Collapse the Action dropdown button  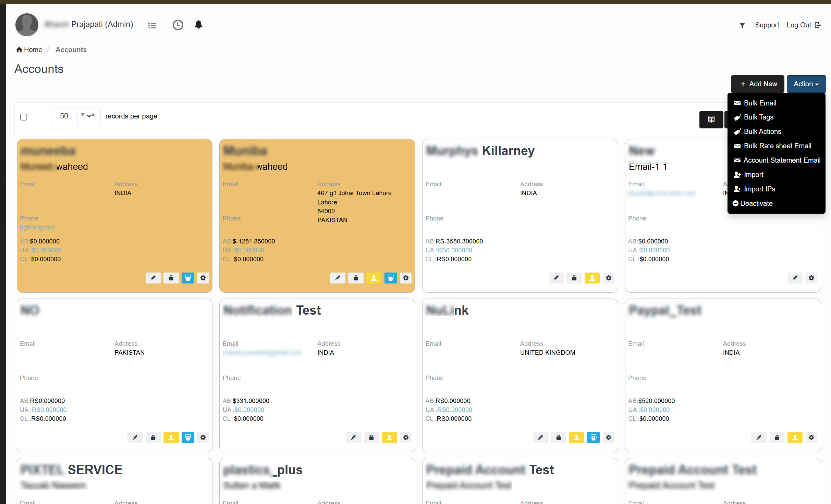click(806, 84)
